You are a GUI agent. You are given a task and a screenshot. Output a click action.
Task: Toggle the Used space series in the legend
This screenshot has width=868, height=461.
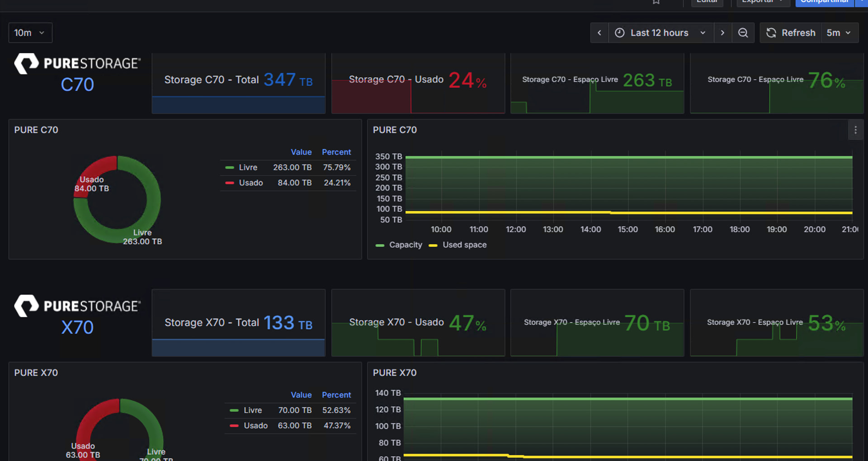[465, 245]
